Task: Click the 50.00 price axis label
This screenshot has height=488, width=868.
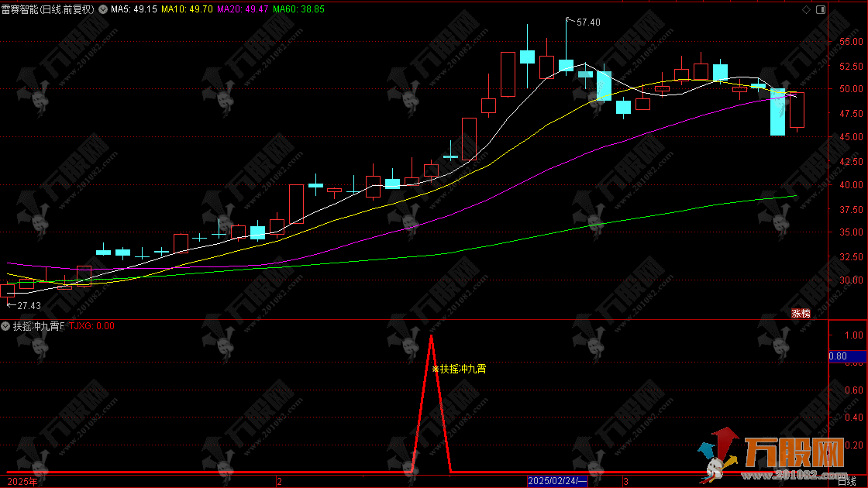Action: pyautogui.click(x=852, y=88)
